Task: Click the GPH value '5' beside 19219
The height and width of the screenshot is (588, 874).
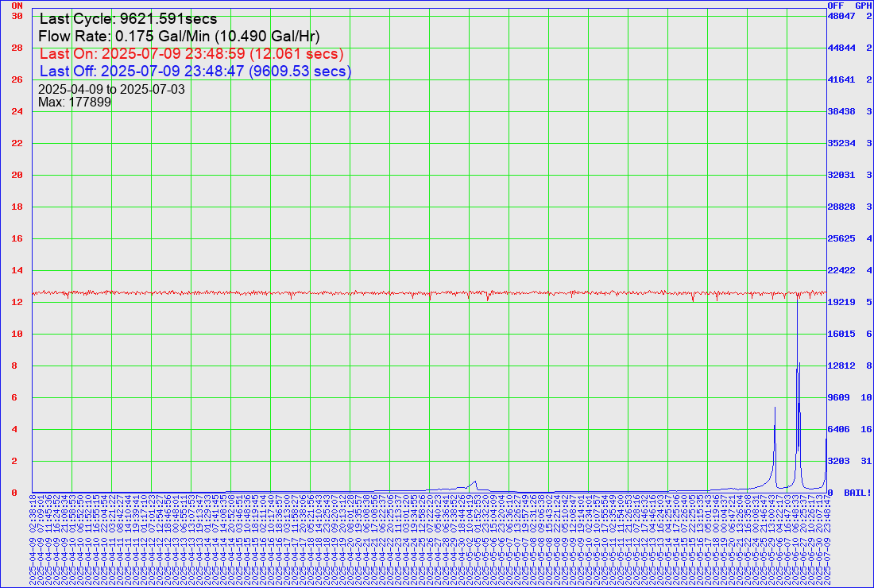Action: click(x=868, y=302)
